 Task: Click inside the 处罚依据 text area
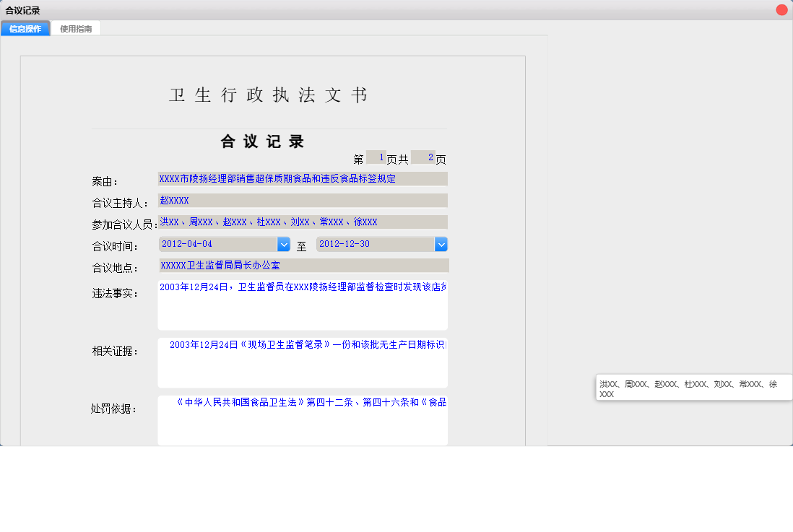coord(302,419)
